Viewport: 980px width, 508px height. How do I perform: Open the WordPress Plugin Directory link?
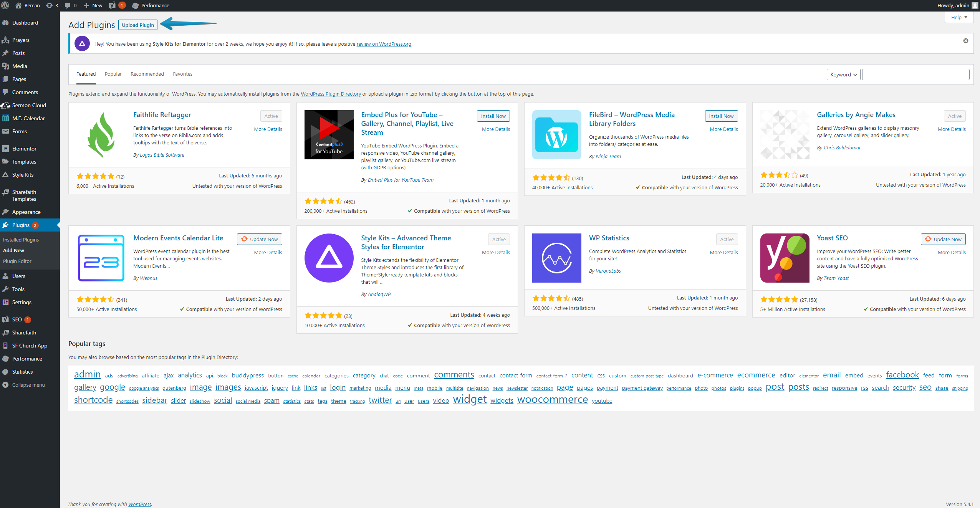pos(331,94)
